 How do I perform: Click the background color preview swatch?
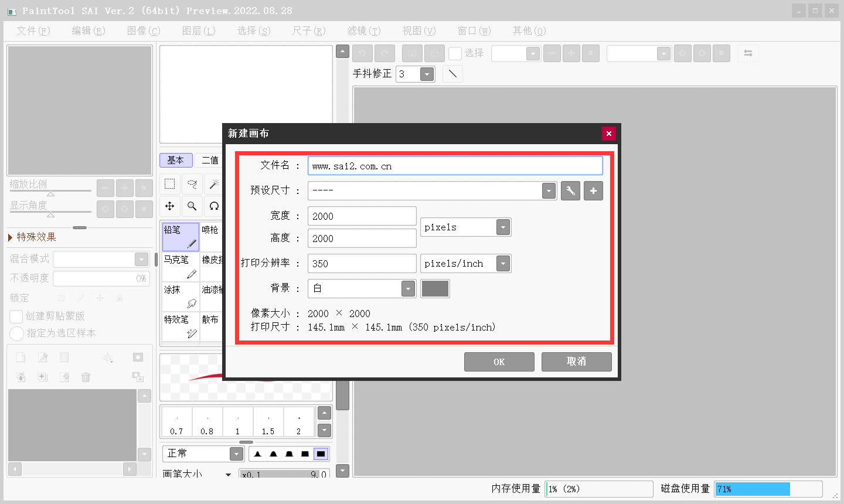point(435,288)
